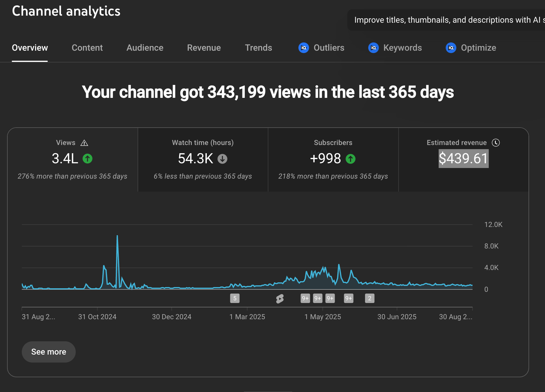Click the first "9+" marker on the timeline
The image size is (545, 392).
coord(305,298)
